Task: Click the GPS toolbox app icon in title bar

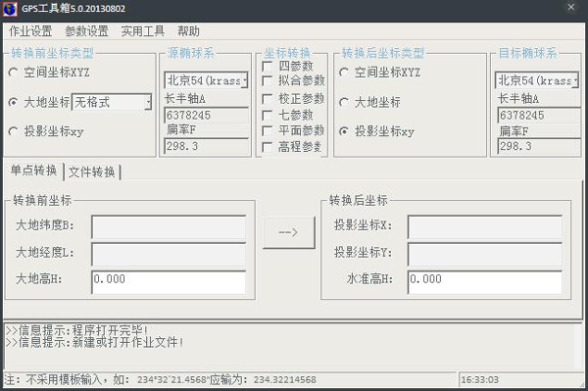Action: tap(10, 8)
